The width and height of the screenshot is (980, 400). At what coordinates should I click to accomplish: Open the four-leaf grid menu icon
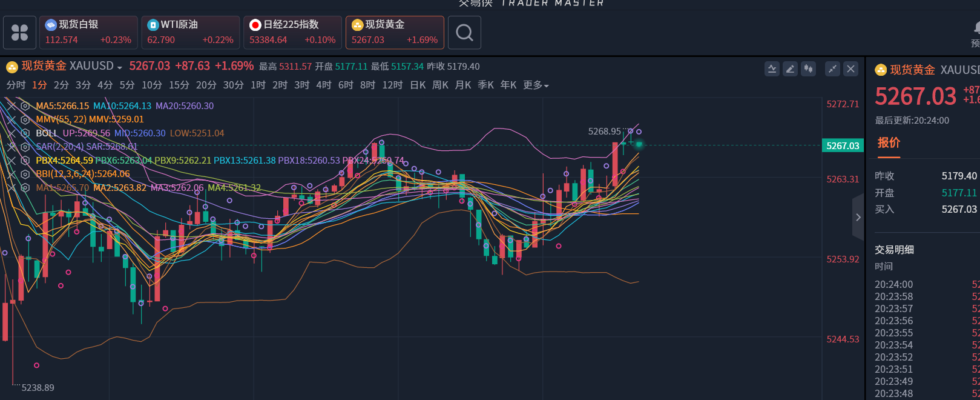click(x=19, y=33)
